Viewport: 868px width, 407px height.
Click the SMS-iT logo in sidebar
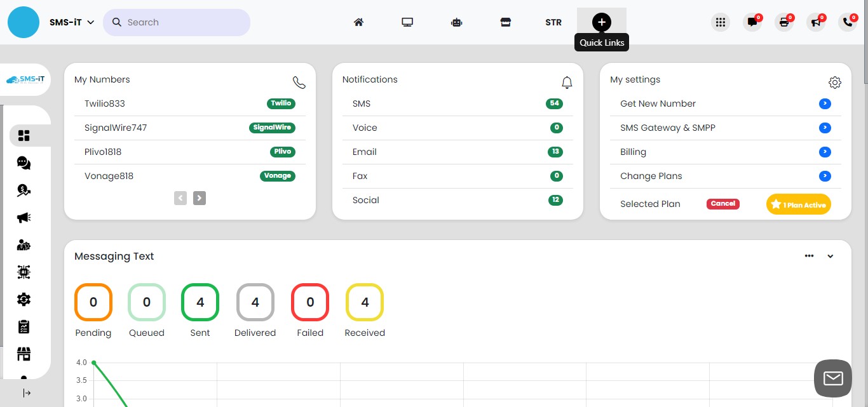[25, 79]
